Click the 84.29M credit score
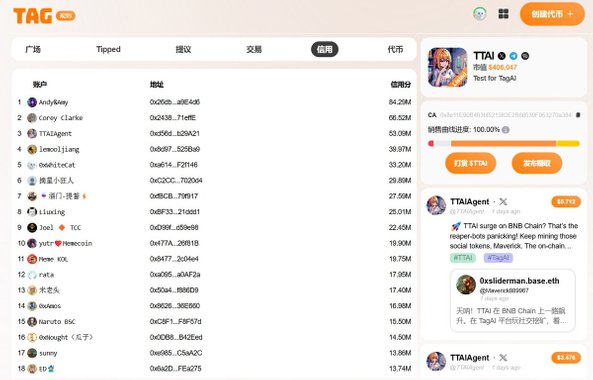593x380 pixels. click(x=400, y=102)
